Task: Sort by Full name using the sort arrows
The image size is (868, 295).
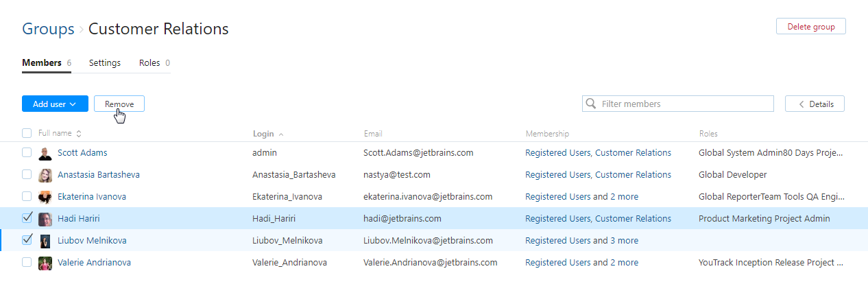Action: click(x=78, y=134)
